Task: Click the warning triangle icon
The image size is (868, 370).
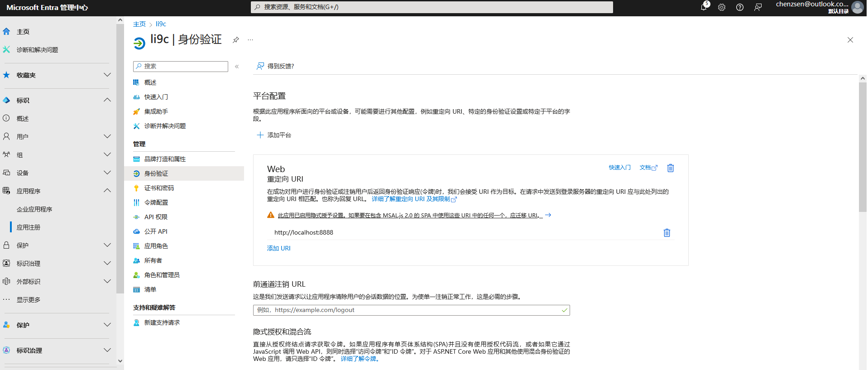Action: [x=271, y=215]
